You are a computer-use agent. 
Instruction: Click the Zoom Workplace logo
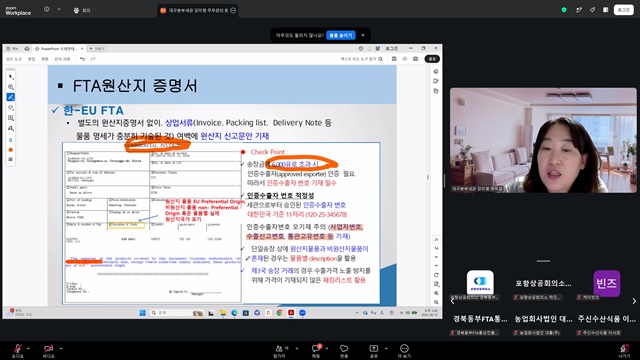coord(18,11)
